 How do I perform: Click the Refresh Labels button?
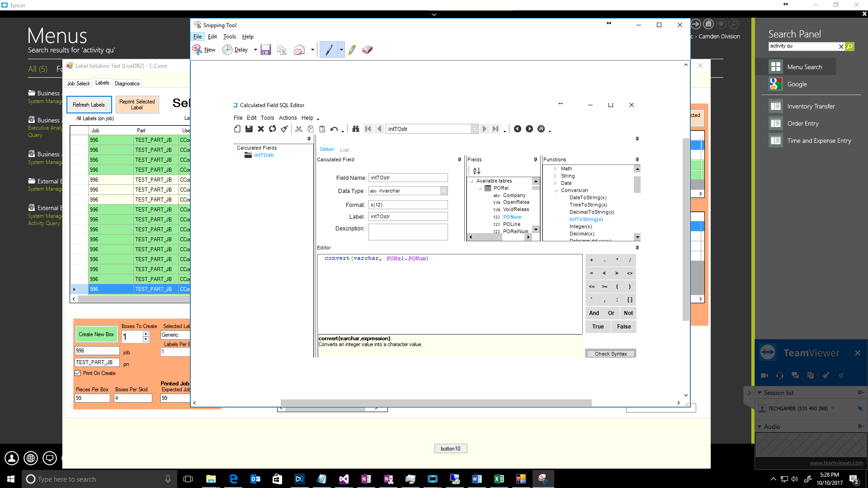click(89, 105)
